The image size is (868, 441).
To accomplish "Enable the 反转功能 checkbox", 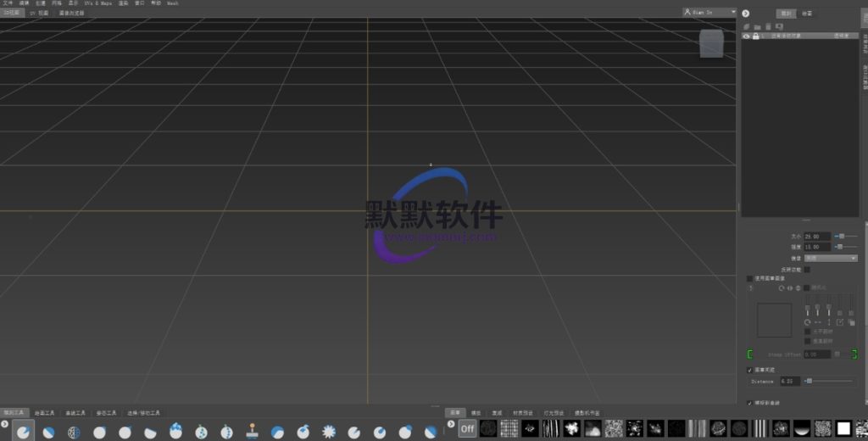I will [x=807, y=270].
